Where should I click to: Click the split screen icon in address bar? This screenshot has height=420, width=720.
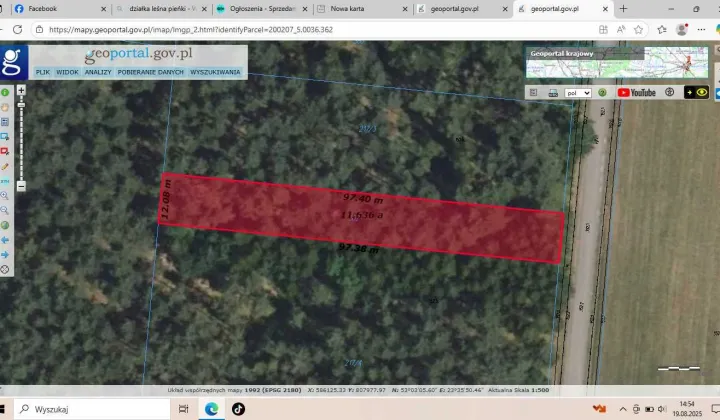[x=603, y=29]
